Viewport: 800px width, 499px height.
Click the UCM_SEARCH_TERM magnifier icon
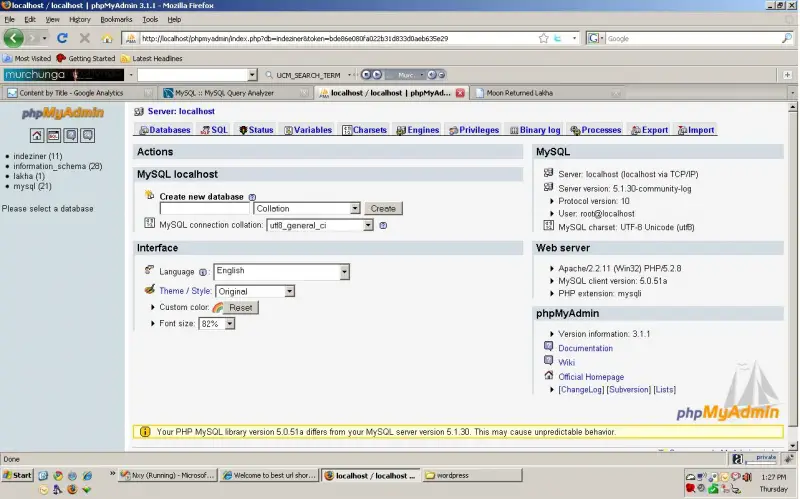coord(269,75)
